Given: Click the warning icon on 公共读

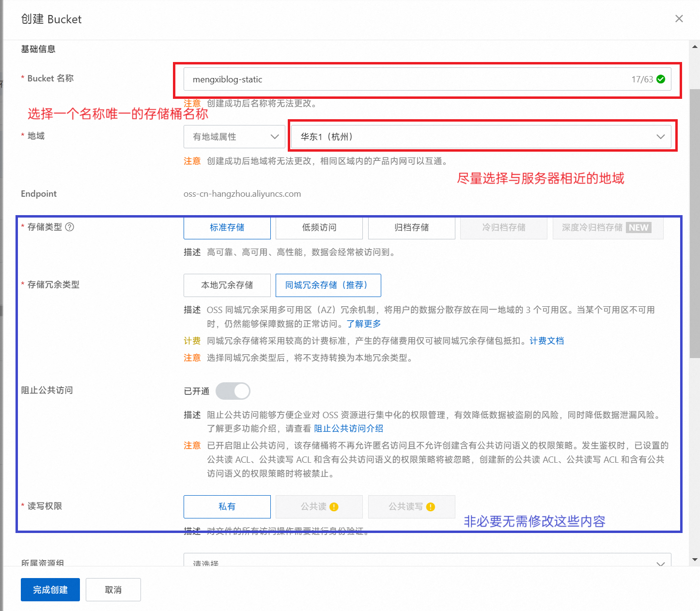Looking at the screenshot, I should (x=334, y=507).
